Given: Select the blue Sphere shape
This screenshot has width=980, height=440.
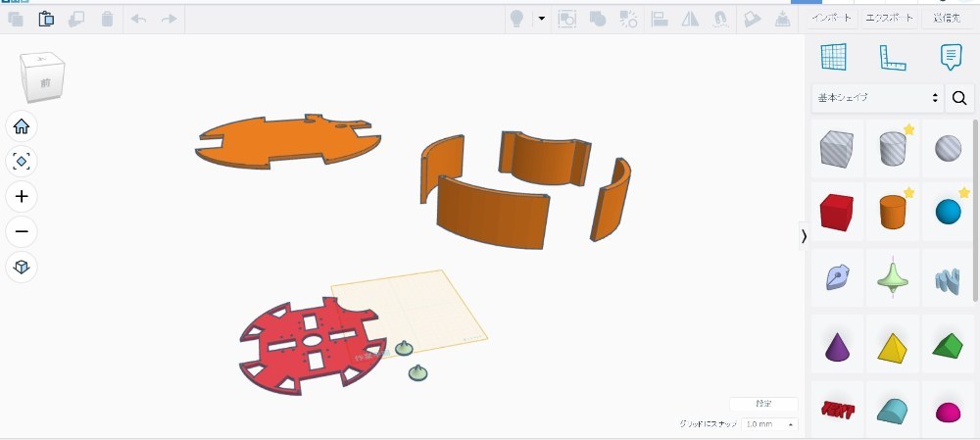Looking at the screenshot, I should point(948,212).
